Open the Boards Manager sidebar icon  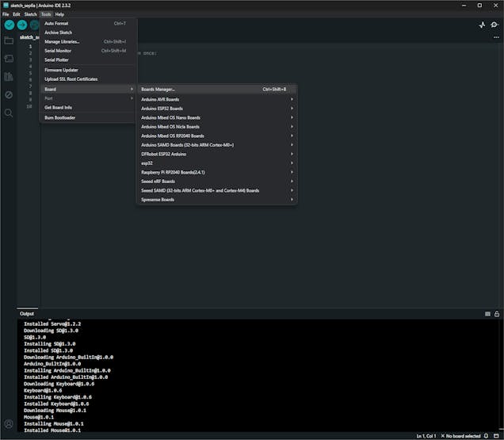pyautogui.click(x=9, y=59)
